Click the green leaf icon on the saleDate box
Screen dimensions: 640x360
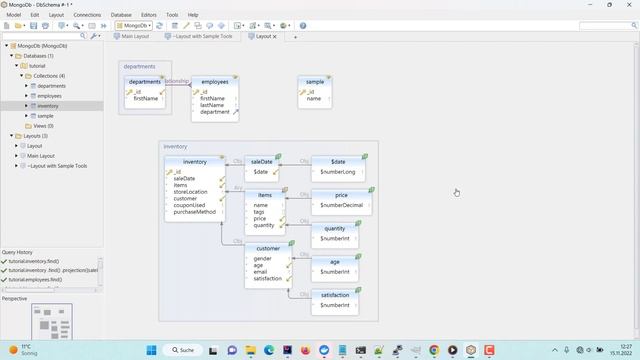[x=278, y=156]
